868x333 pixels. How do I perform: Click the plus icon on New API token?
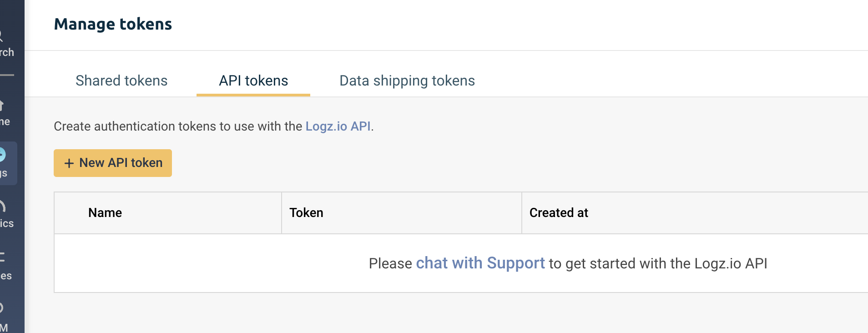tap(69, 163)
